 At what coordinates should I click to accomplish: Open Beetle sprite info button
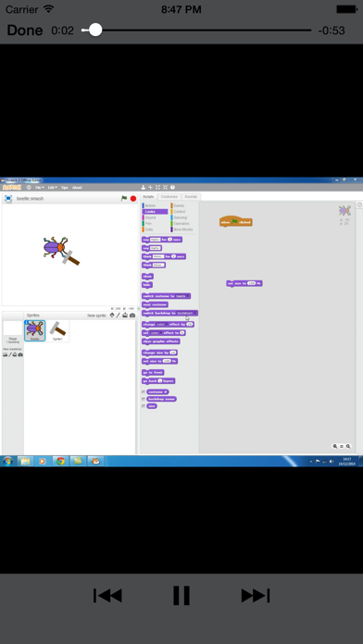[27, 323]
